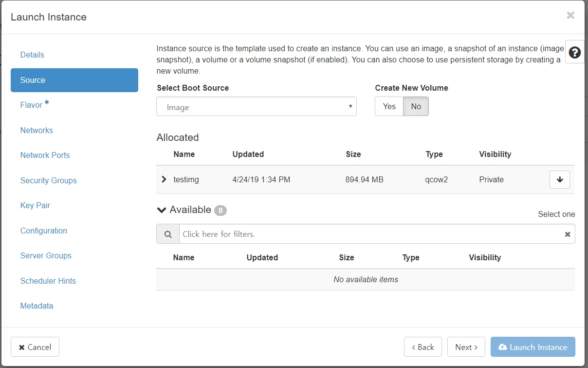Focus the 'Click here for filters' field
588x368 pixels.
coord(370,234)
